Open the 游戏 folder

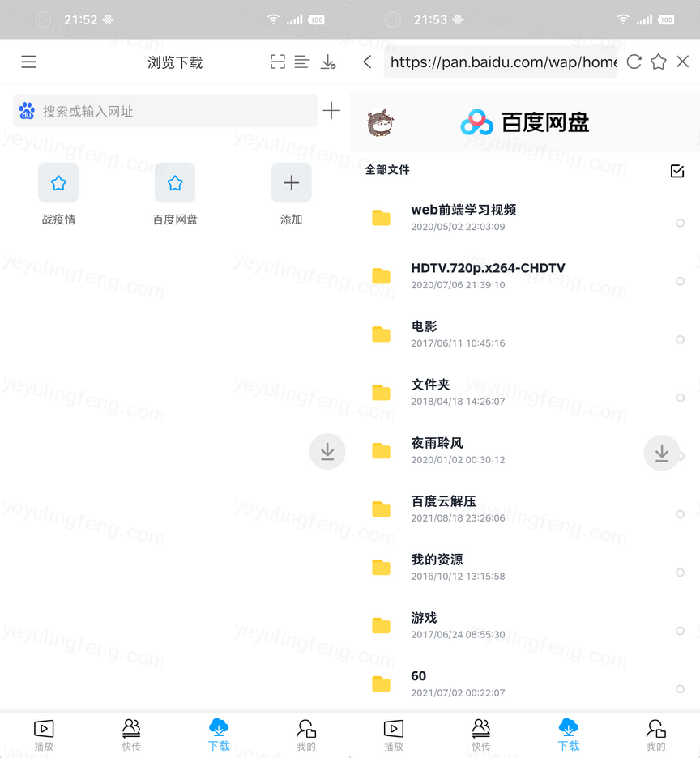click(x=525, y=625)
